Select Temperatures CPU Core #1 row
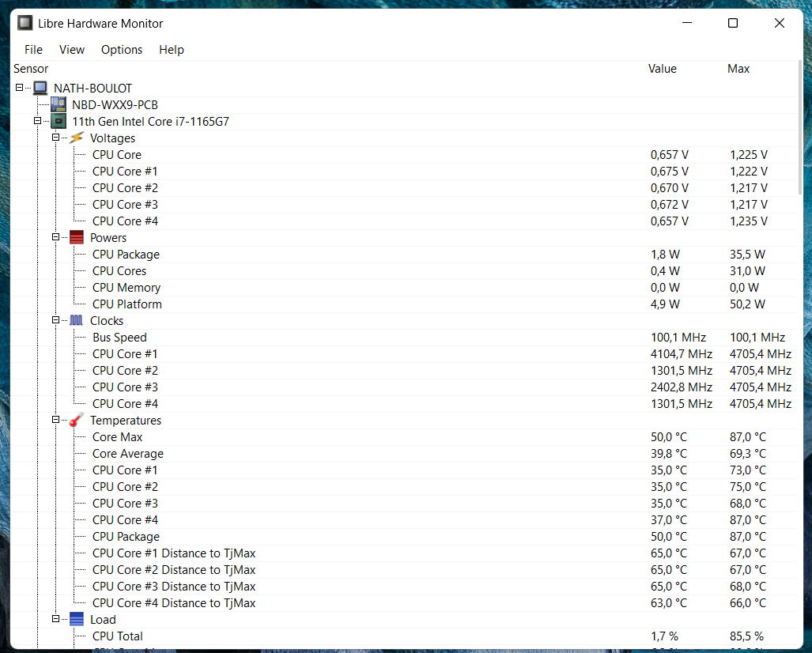This screenshot has width=812, height=653. [404, 470]
